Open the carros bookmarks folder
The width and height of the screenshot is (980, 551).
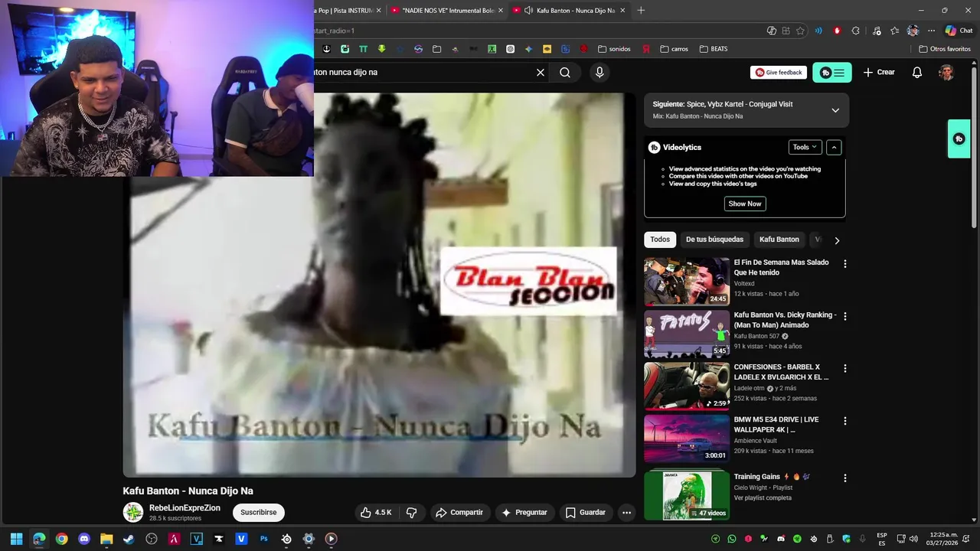[674, 49]
